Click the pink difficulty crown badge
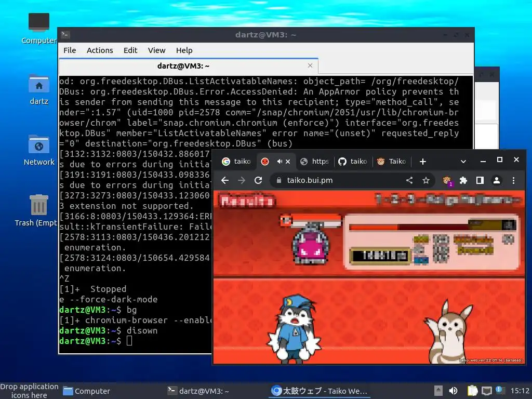Screen dimensions: 532x399 pyautogui.click(x=311, y=243)
